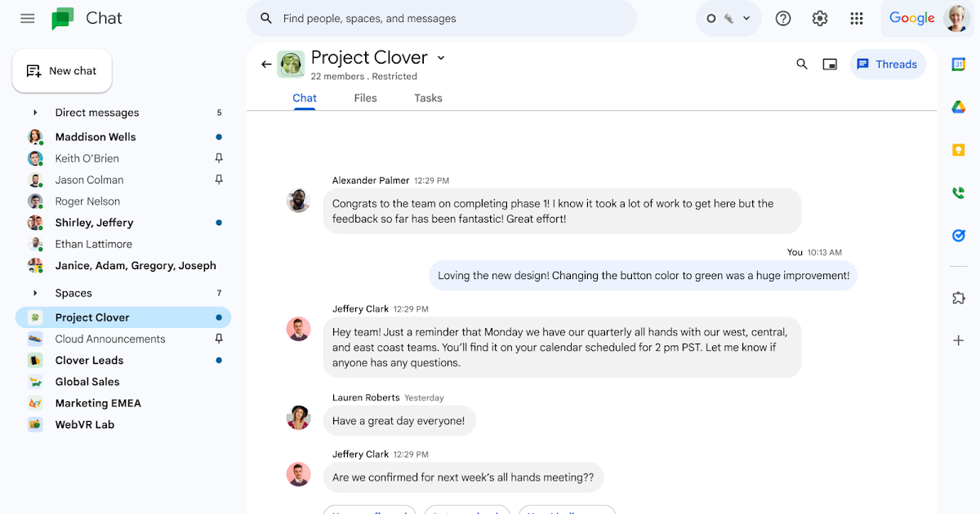The image size is (980, 514).
Task: Search within the Project Clover space
Action: 802,64
